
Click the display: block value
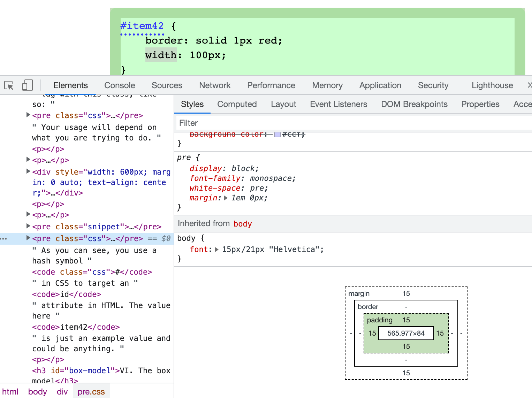(x=244, y=169)
